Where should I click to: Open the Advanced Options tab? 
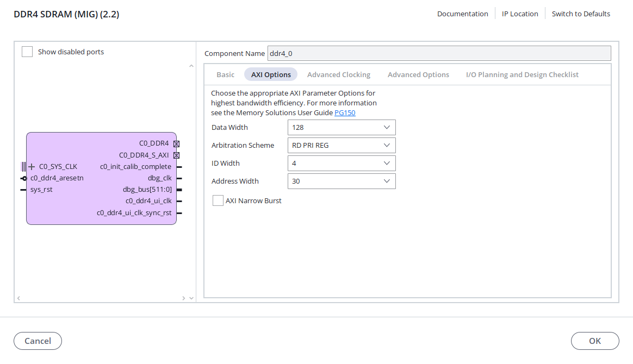(x=418, y=74)
